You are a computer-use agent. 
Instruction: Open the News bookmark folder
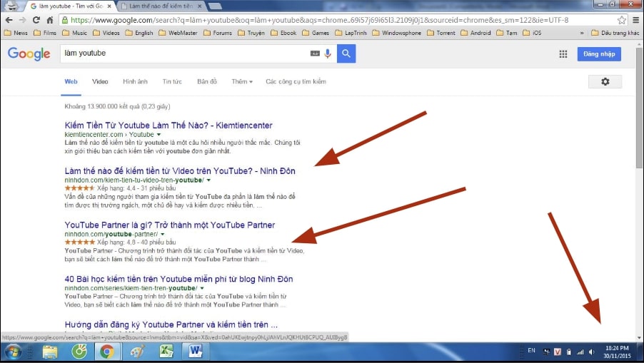coord(16,33)
